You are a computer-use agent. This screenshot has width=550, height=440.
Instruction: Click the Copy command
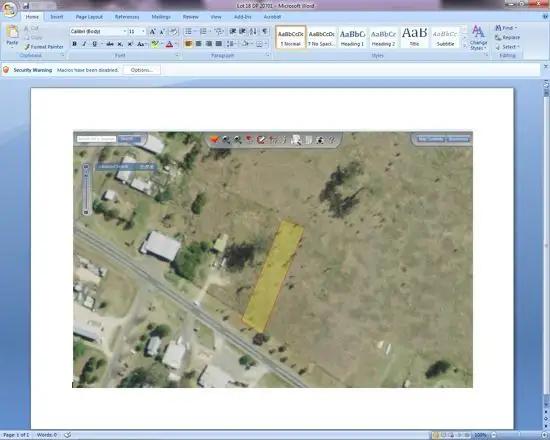[33, 37]
